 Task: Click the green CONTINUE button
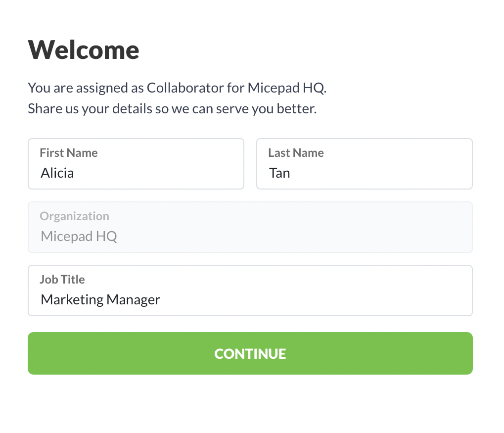click(250, 353)
